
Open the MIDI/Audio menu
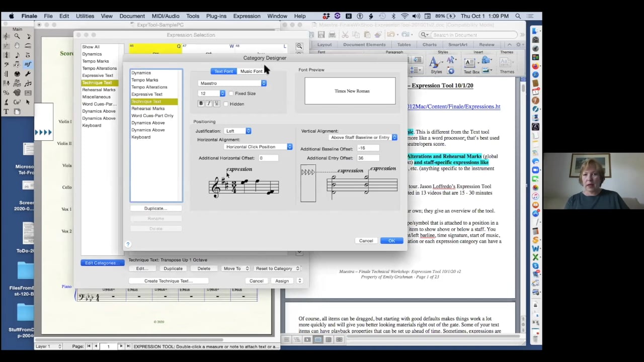click(165, 16)
